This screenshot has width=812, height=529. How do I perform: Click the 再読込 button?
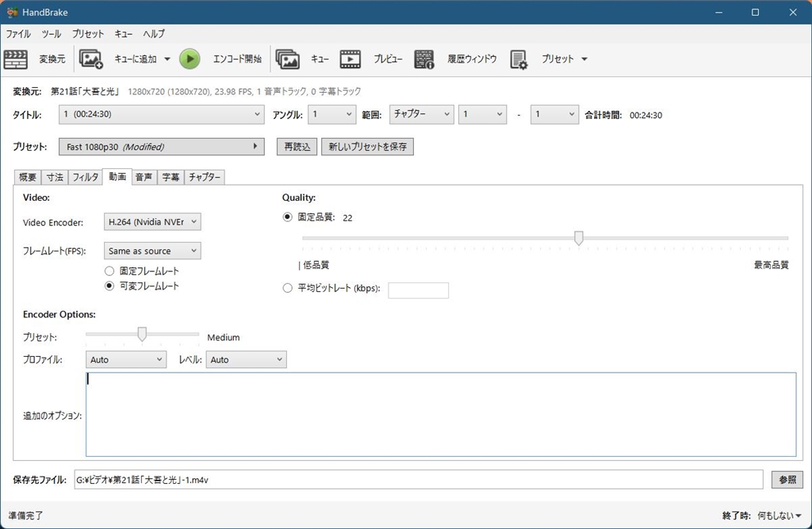tap(297, 147)
